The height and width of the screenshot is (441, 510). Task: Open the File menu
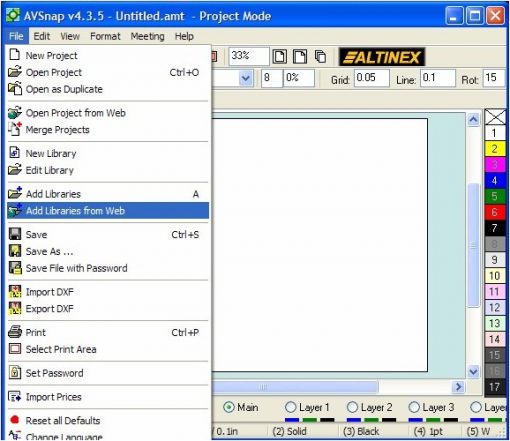pyautogui.click(x=16, y=36)
